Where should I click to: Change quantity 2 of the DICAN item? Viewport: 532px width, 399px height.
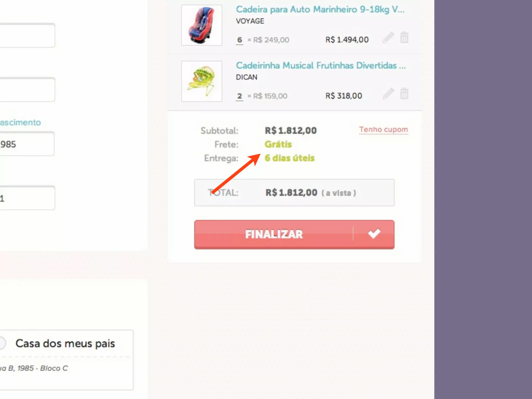click(x=240, y=96)
